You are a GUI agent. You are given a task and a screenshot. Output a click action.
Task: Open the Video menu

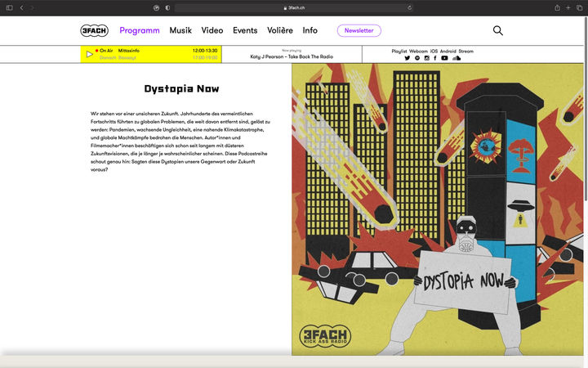[212, 30]
